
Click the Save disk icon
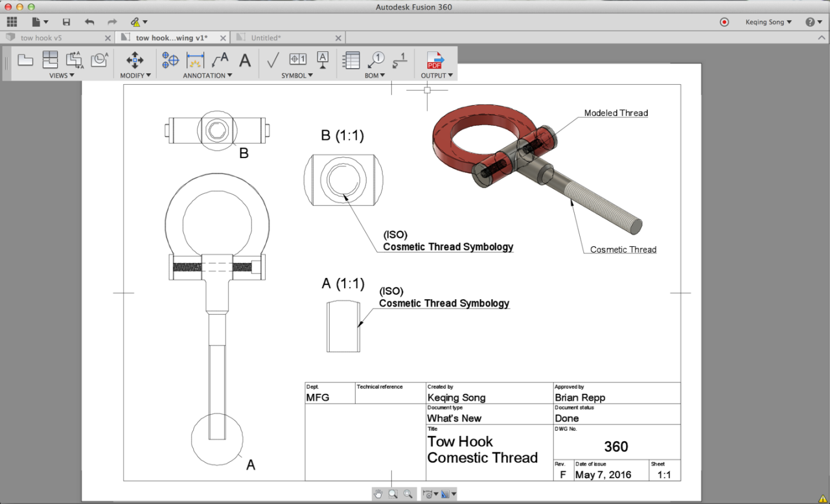click(x=66, y=22)
